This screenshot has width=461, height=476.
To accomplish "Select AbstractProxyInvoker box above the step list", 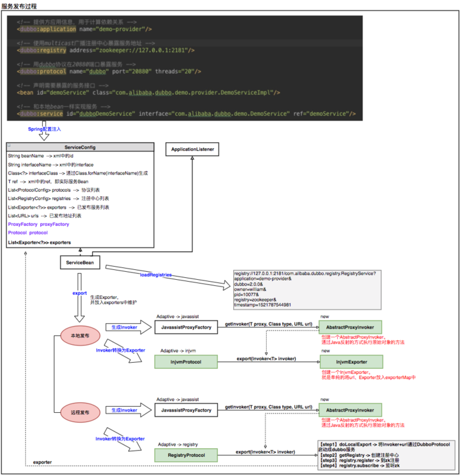I will tap(350, 410).
